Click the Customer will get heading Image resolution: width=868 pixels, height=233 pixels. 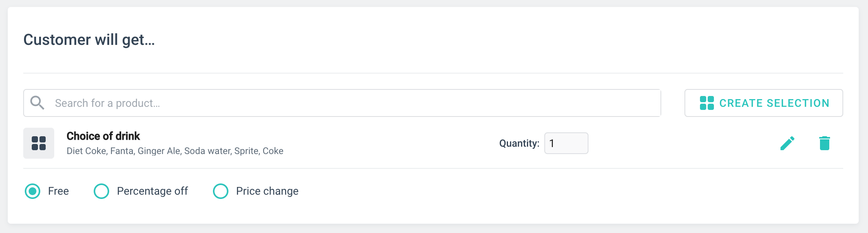pyautogui.click(x=89, y=40)
